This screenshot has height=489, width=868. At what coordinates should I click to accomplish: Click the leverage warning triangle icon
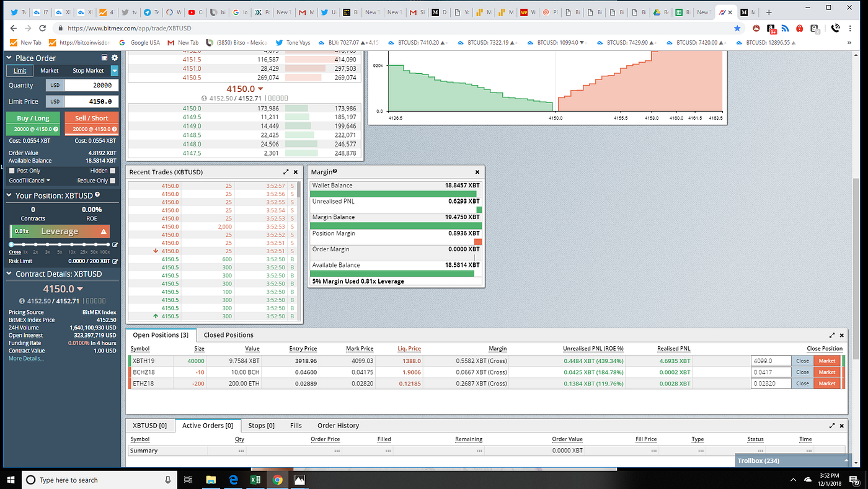coord(104,231)
